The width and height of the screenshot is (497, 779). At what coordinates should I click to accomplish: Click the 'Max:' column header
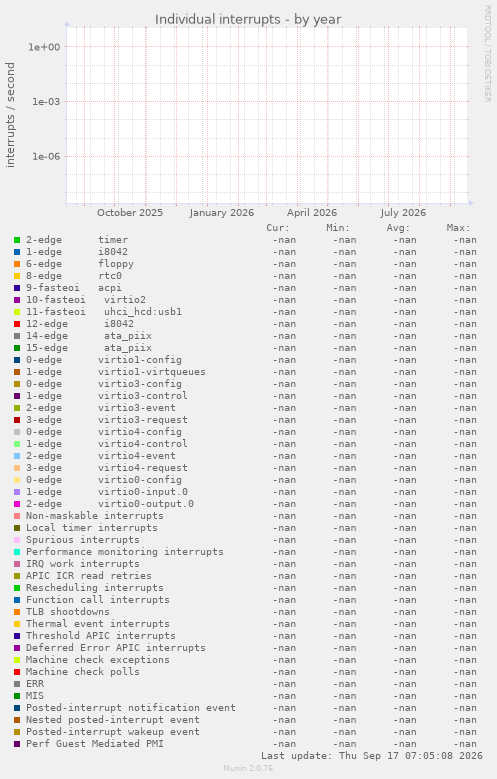pyautogui.click(x=458, y=228)
